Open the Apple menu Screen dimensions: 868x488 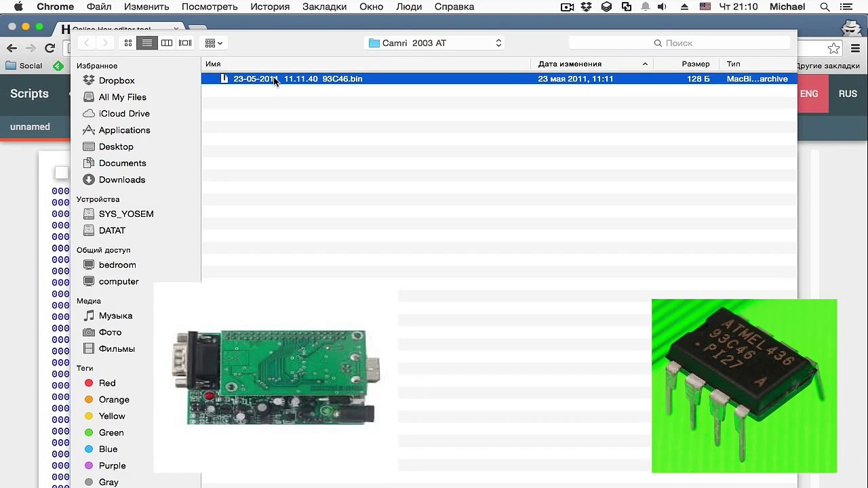tap(18, 7)
